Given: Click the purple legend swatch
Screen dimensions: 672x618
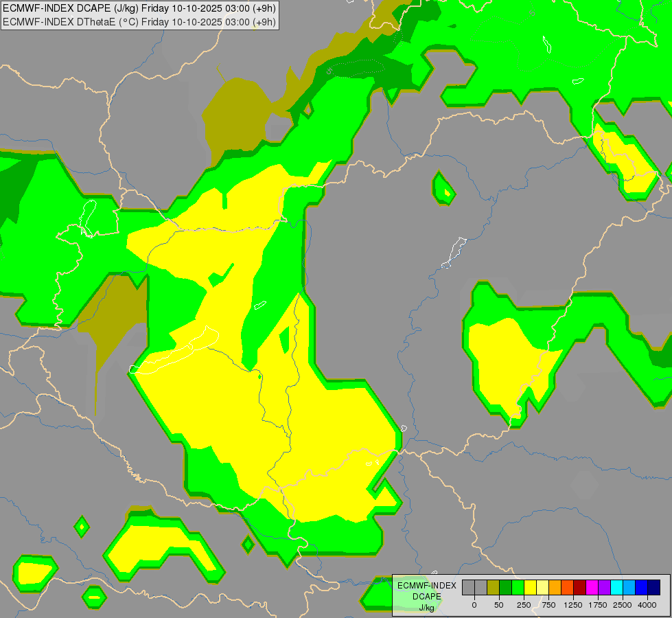Looking at the screenshot, I should [604, 587].
